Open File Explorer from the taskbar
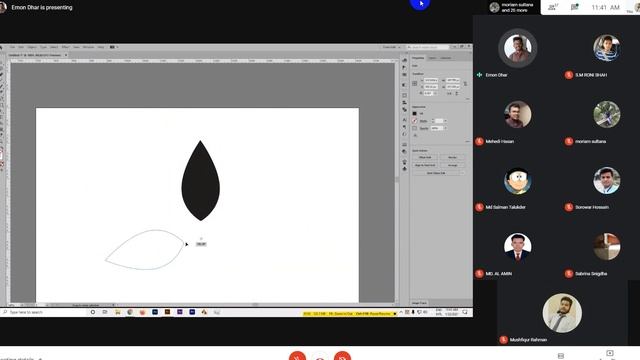 (118, 312)
